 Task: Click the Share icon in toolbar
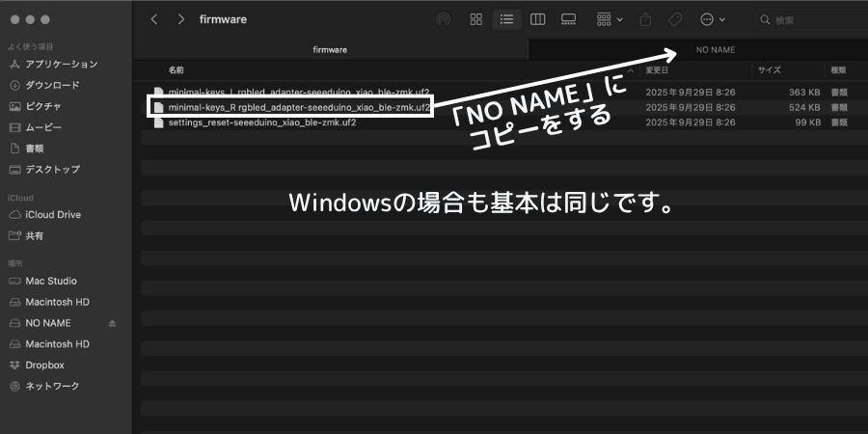646,19
